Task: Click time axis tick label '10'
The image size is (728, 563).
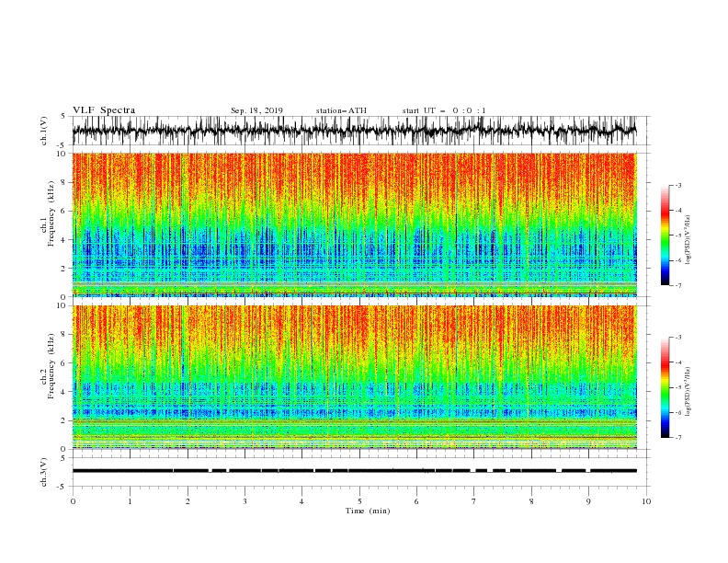Action: pos(646,501)
